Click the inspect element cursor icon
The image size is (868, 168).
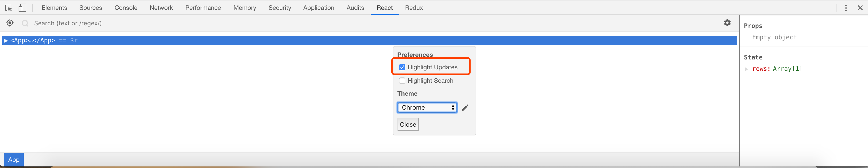coord(9,8)
